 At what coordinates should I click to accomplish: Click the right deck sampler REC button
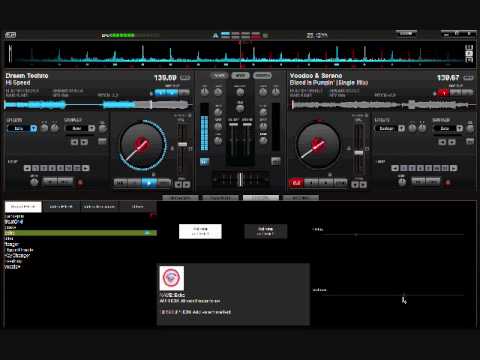pos(470,141)
